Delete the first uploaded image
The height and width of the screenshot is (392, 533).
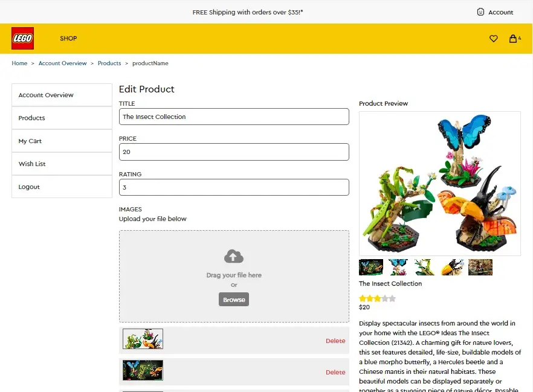tap(335, 341)
